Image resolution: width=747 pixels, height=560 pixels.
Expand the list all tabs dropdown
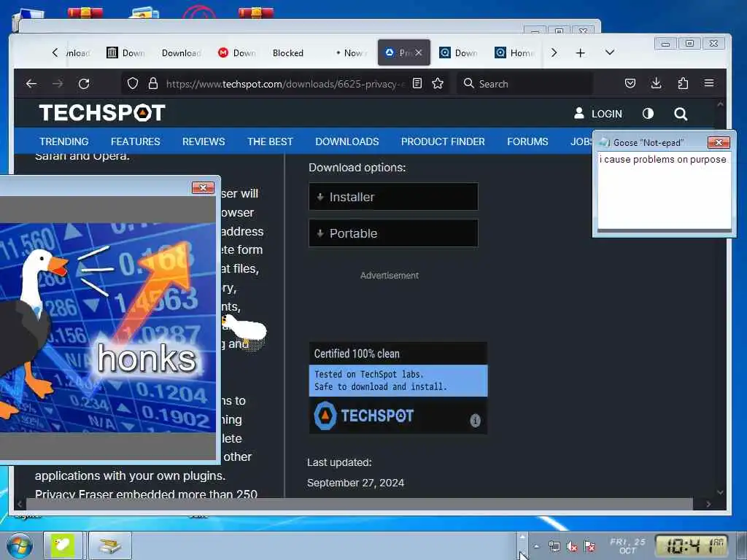pos(610,52)
